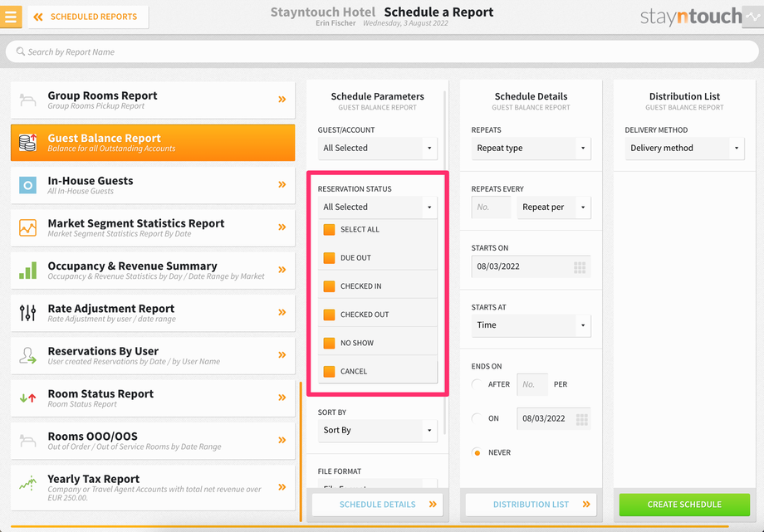Click the Group Rooms Report bed icon
Image resolution: width=764 pixels, height=532 pixels.
(x=27, y=100)
